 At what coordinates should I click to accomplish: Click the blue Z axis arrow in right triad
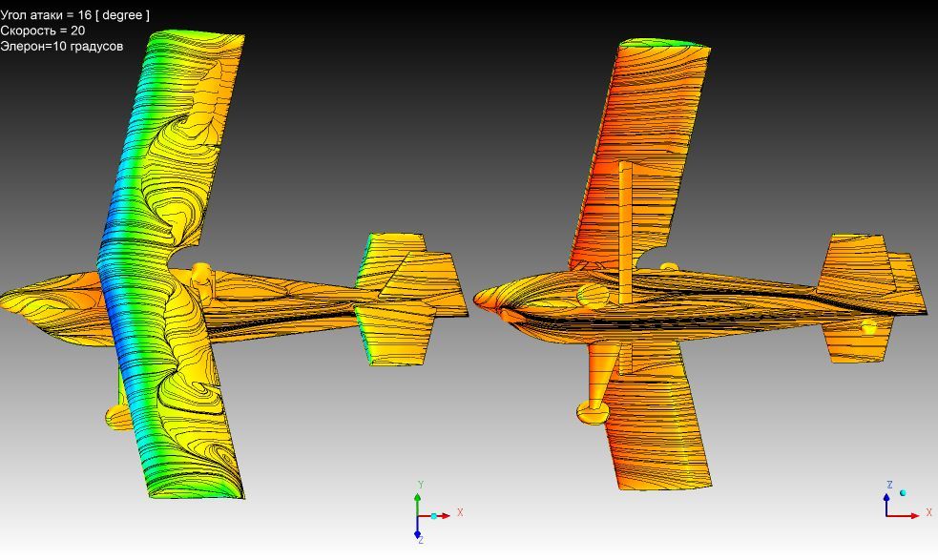point(886,498)
